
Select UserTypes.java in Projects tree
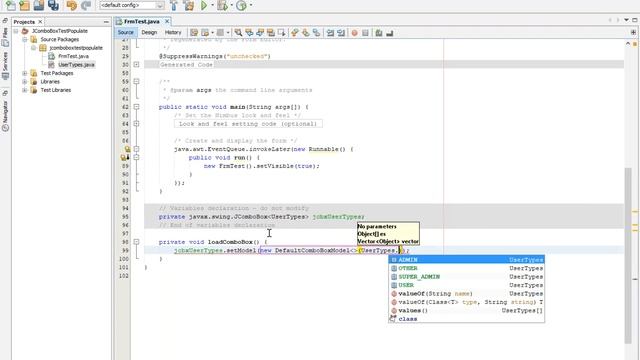point(76,65)
